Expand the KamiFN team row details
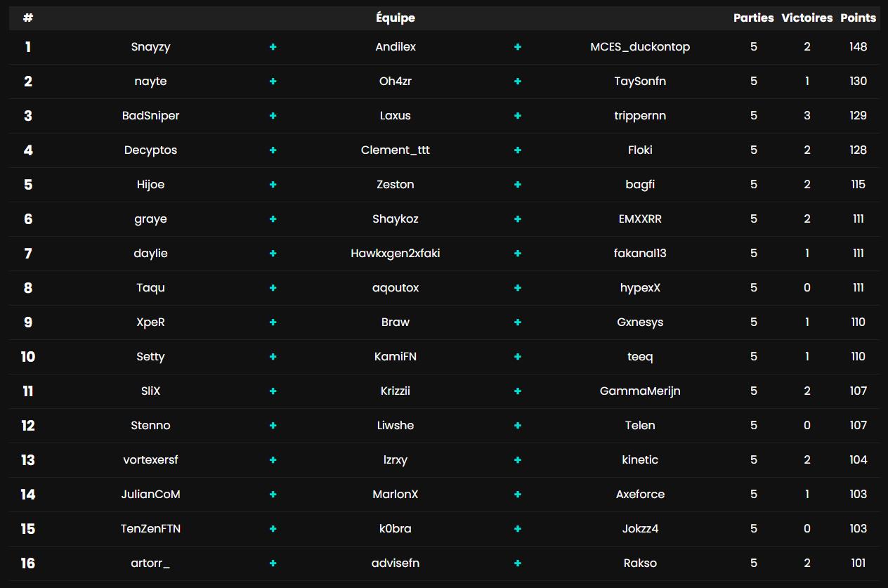The width and height of the screenshot is (888, 588). [518, 356]
